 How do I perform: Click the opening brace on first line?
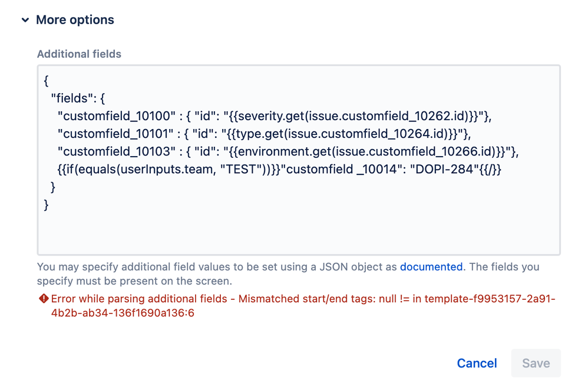[x=47, y=81]
